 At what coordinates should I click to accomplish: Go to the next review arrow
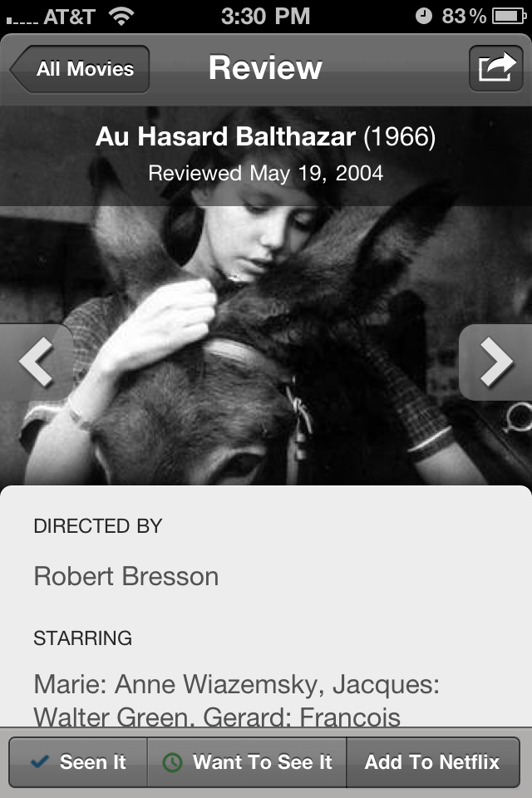point(496,362)
